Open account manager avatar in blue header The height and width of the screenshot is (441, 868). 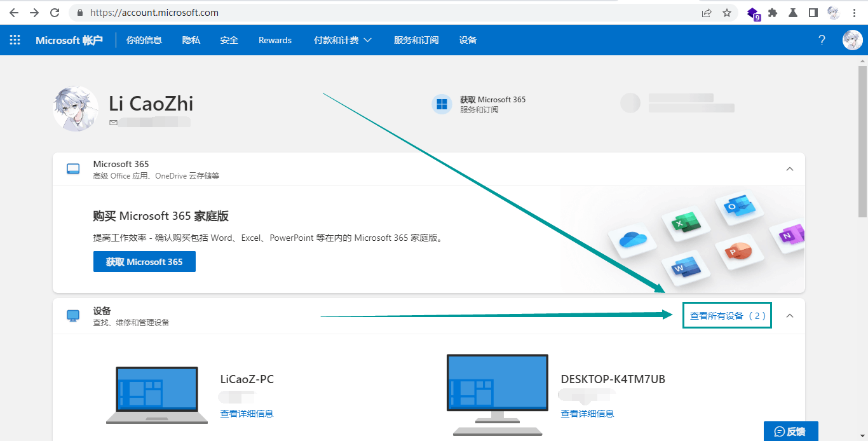click(x=853, y=40)
